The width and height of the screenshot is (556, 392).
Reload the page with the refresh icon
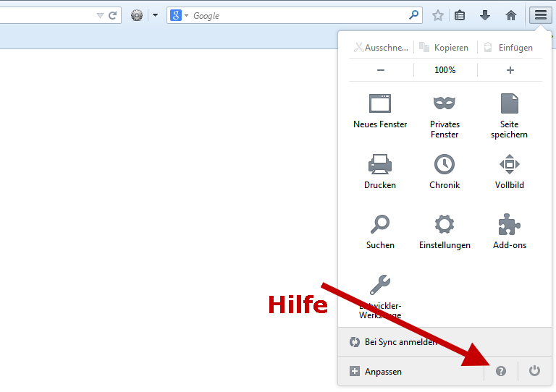pos(113,16)
